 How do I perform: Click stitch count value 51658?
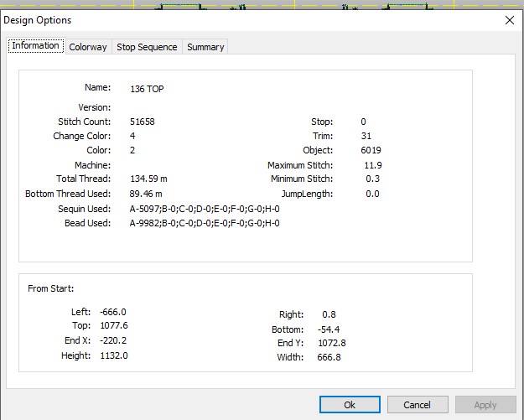(x=143, y=122)
